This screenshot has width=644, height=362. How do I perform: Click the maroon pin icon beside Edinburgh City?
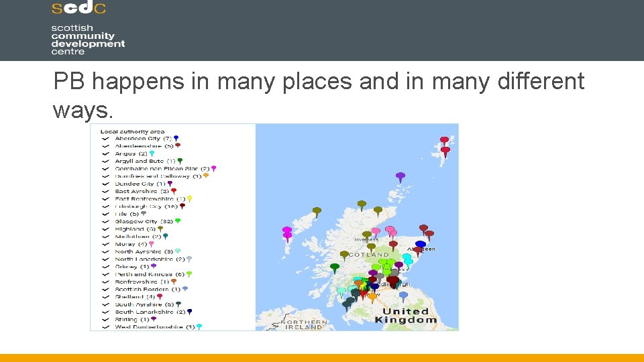182,206
